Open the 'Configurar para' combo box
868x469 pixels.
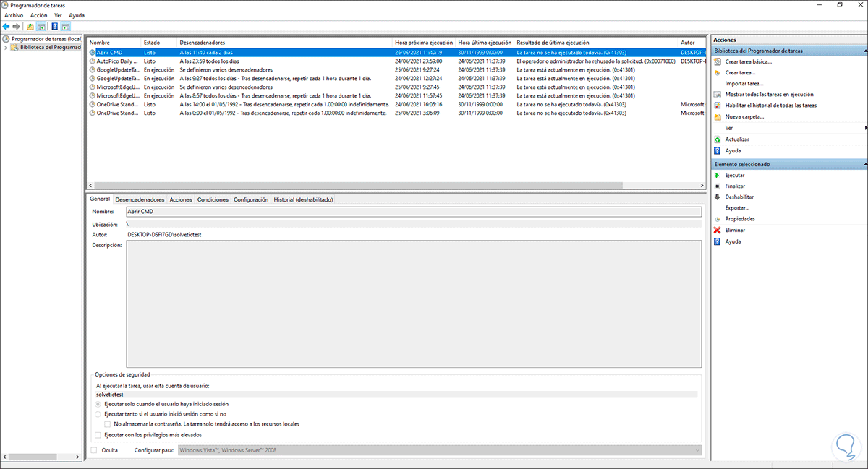[x=439, y=450]
